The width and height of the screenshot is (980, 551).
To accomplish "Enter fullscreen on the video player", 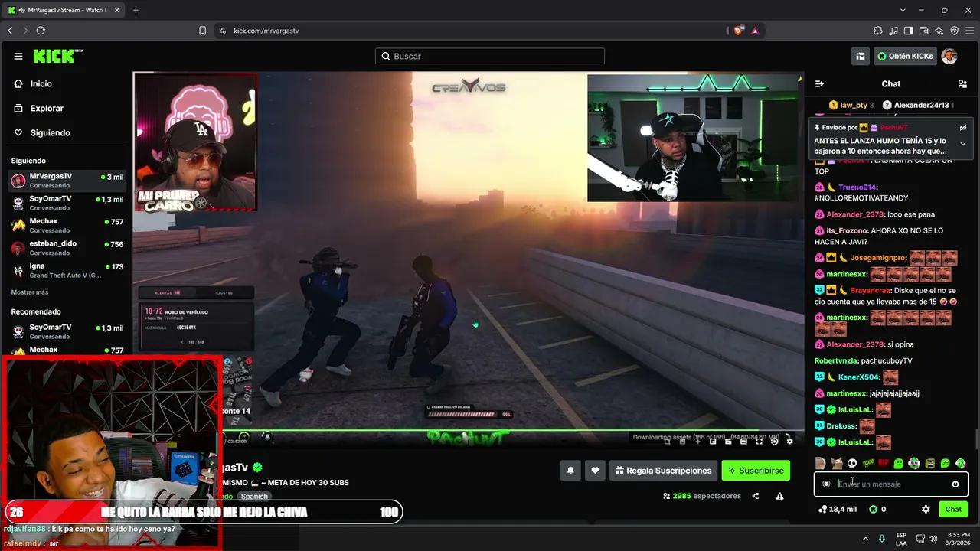I will click(x=759, y=441).
